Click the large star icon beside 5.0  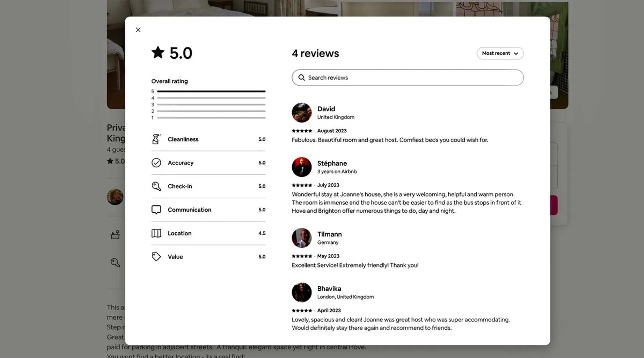coord(158,53)
